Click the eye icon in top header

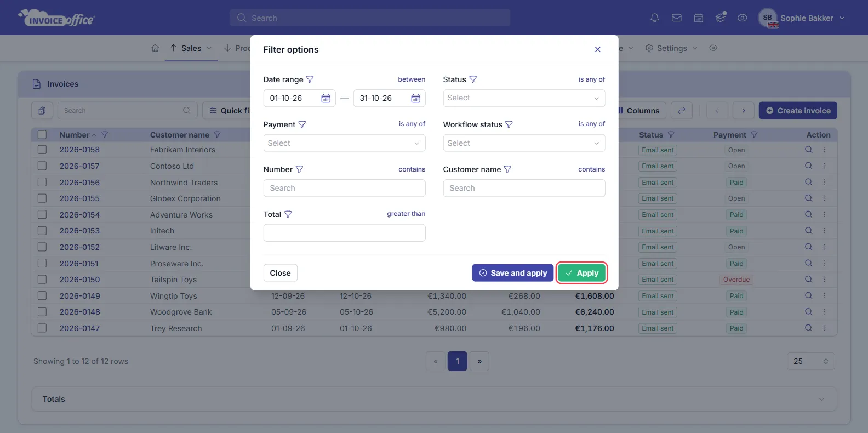coord(742,18)
